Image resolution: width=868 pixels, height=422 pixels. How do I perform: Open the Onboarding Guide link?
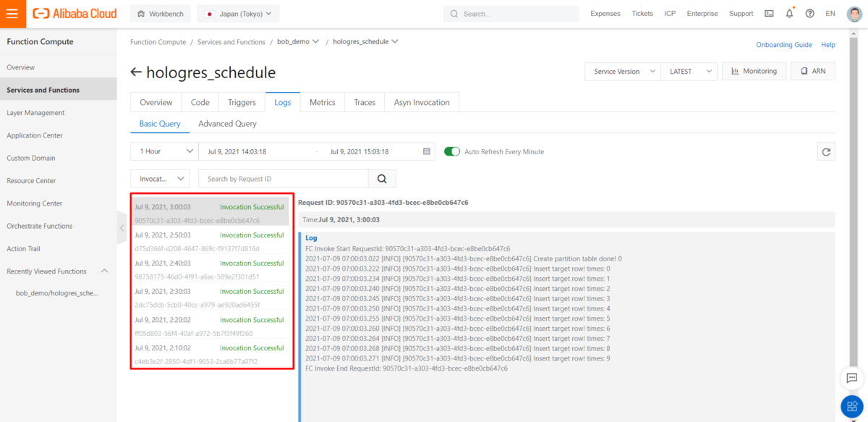[784, 45]
